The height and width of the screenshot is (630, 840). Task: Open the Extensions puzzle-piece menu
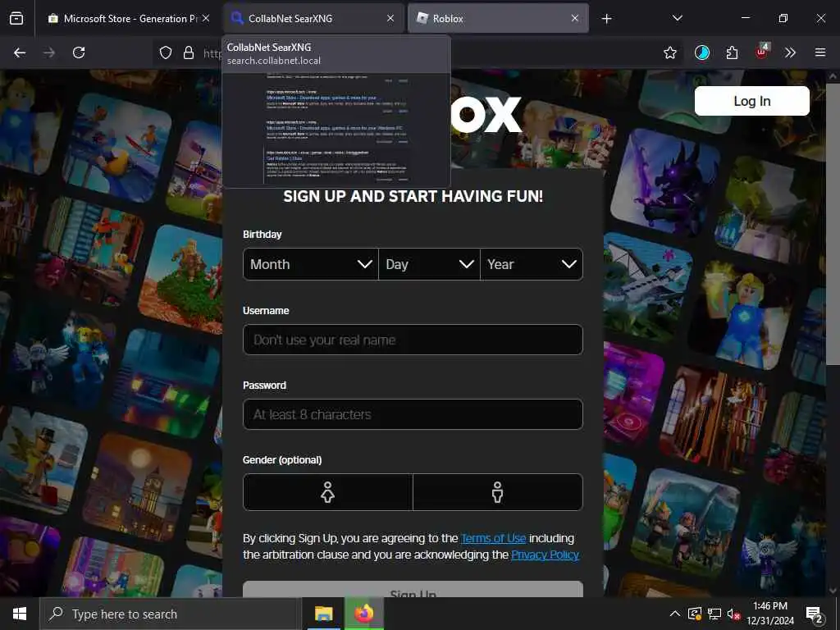click(x=732, y=52)
